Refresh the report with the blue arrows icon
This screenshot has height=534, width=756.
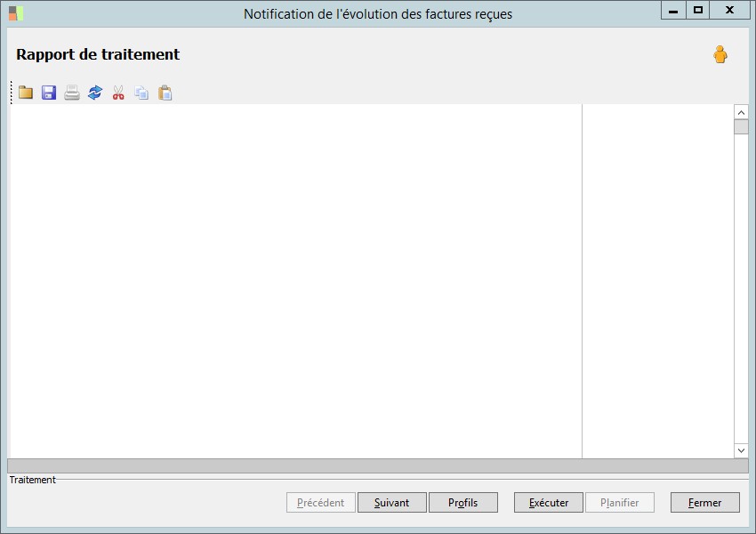tap(95, 93)
